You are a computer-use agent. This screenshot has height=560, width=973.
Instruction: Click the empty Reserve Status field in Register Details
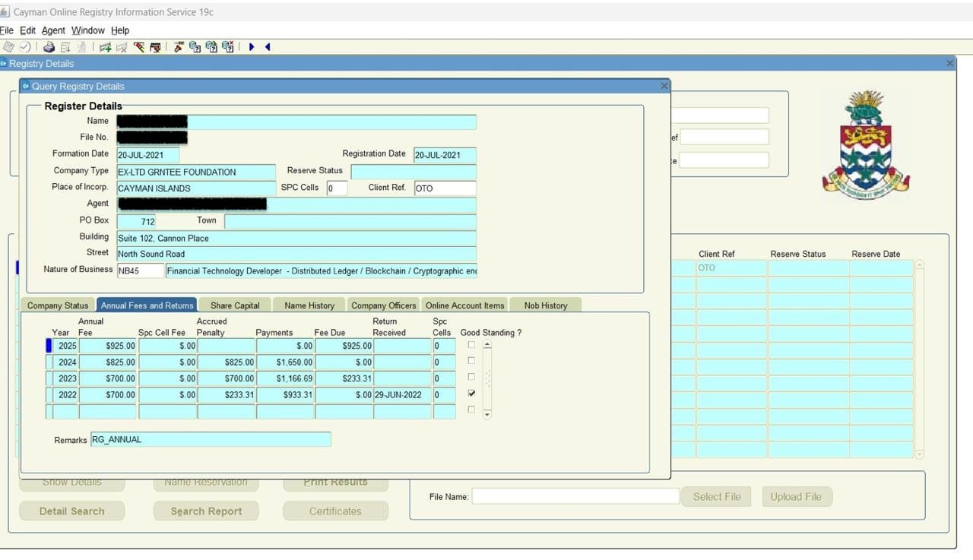(414, 172)
